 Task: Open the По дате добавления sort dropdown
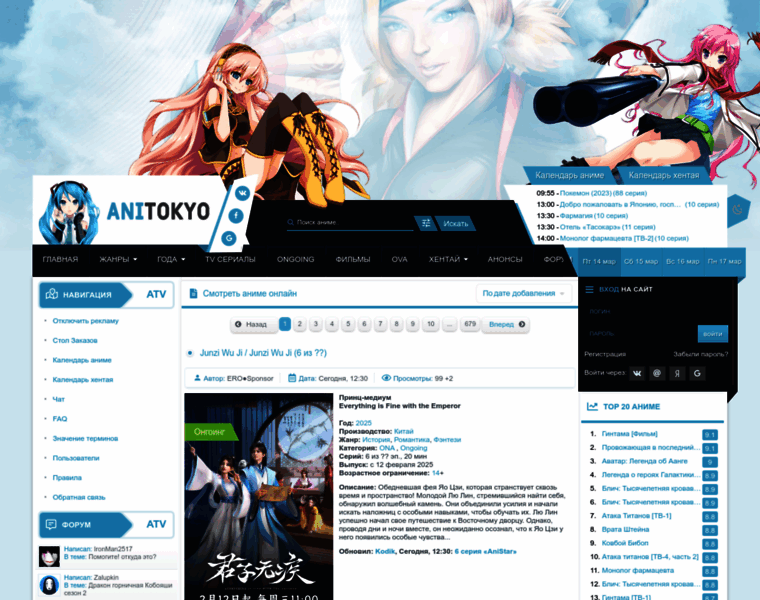(x=523, y=293)
